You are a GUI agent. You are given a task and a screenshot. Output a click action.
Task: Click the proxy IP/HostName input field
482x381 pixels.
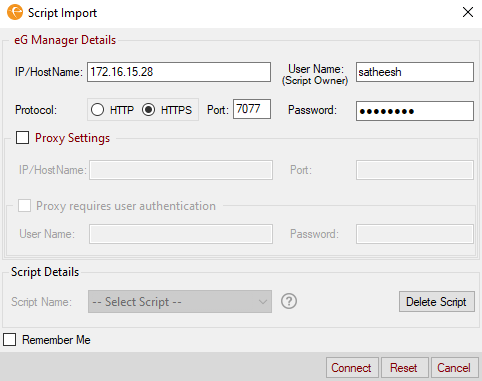[x=181, y=170]
